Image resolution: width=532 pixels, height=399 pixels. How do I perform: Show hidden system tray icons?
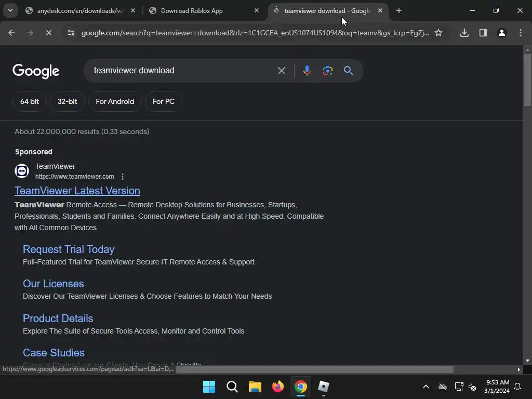(x=426, y=387)
